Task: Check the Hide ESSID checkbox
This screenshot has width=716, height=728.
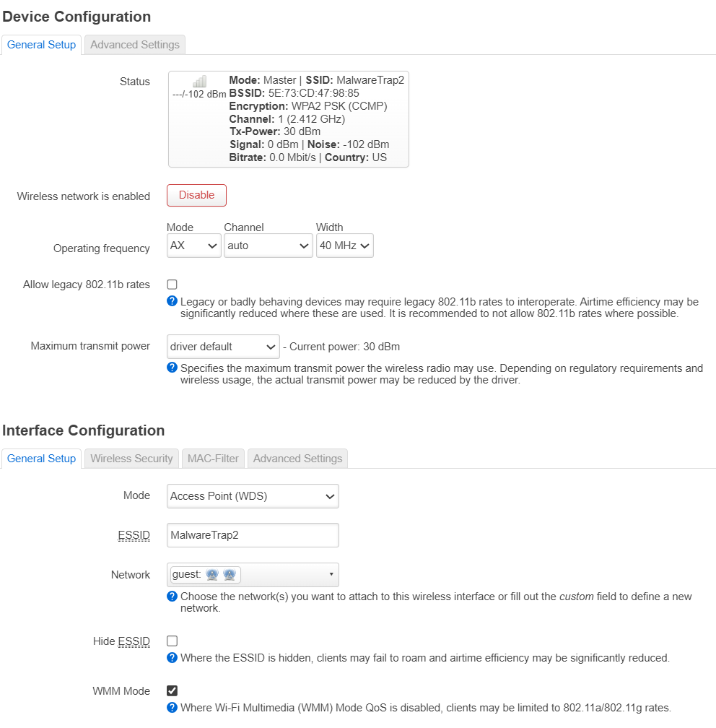Action: coord(173,641)
